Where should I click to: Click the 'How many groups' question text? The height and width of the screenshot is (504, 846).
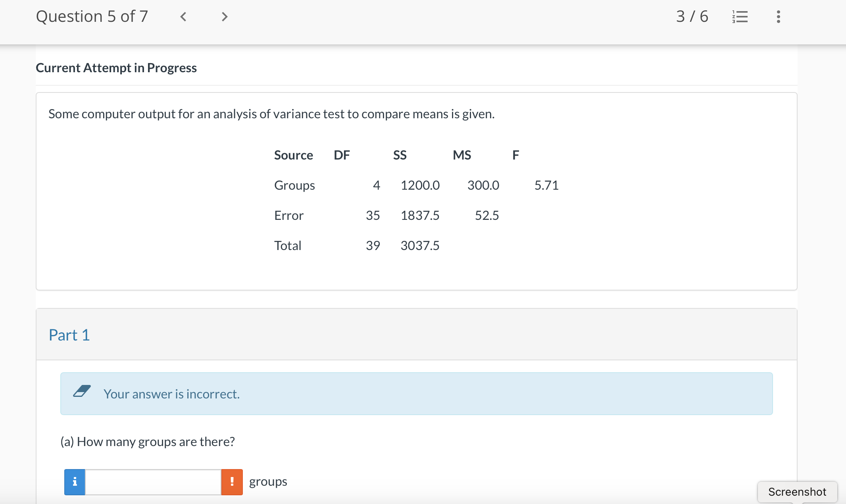pyautogui.click(x=148, y=442)
